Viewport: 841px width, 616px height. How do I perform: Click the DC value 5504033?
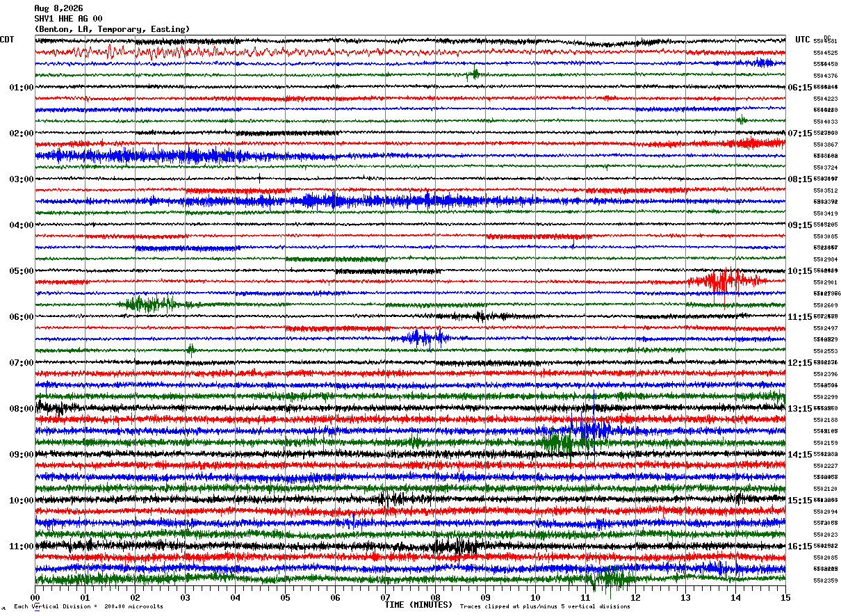pyautogui.click(x=825, y=122)
